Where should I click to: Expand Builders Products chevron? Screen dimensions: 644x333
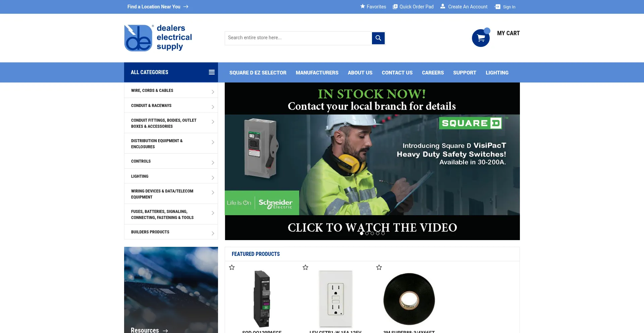tap(213, 233)
